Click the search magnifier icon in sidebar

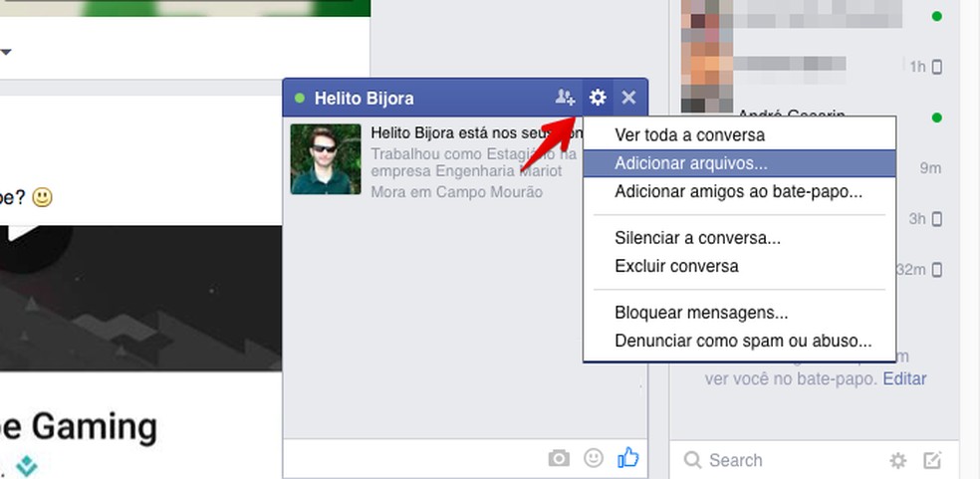(692, 460)
